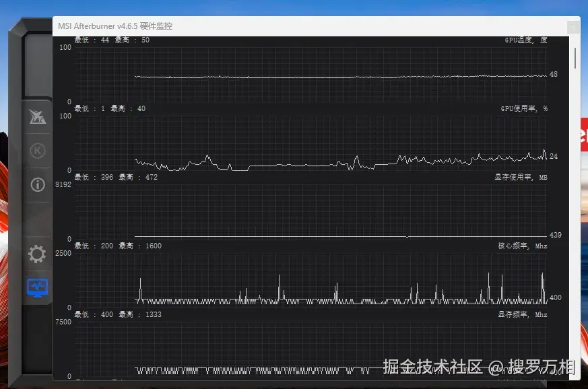
Task: Click the 8192 axis maximum label
Action: click(x=63, y=184)
